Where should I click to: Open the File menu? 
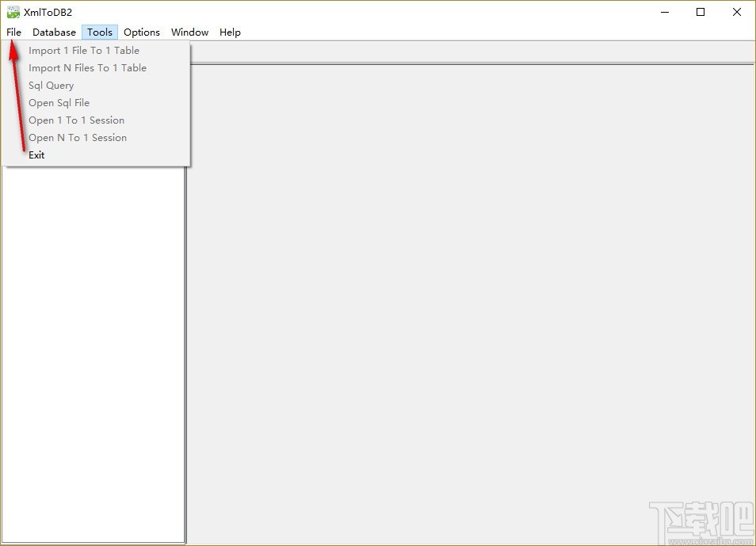tap(13, 32)
